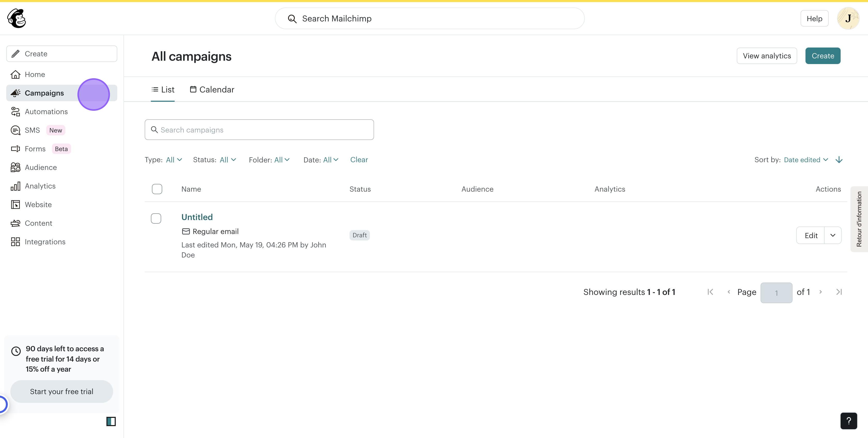Screen dimensions: 868x438
Task: Open Automations from the sidebar icon
Action: (16, 112)
